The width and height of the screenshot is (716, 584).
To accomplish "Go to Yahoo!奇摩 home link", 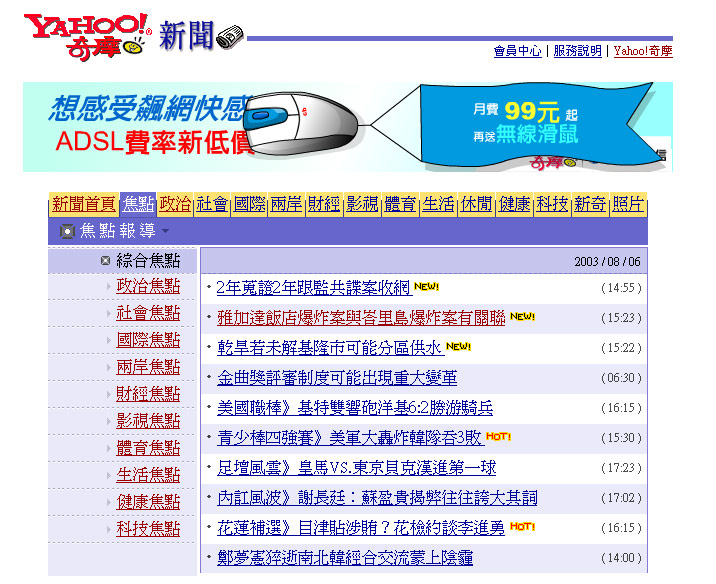I will [x=643, y=51].
